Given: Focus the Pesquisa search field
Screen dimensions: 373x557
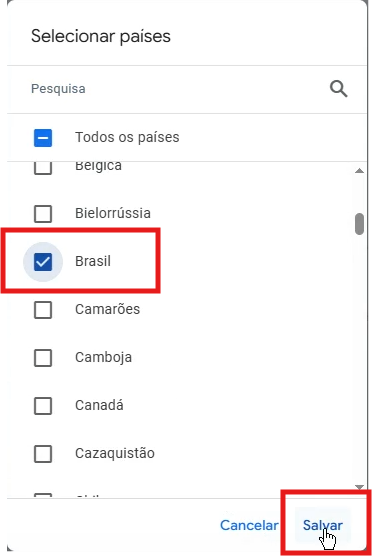Looking at the screenshot, I should [178, 89].
